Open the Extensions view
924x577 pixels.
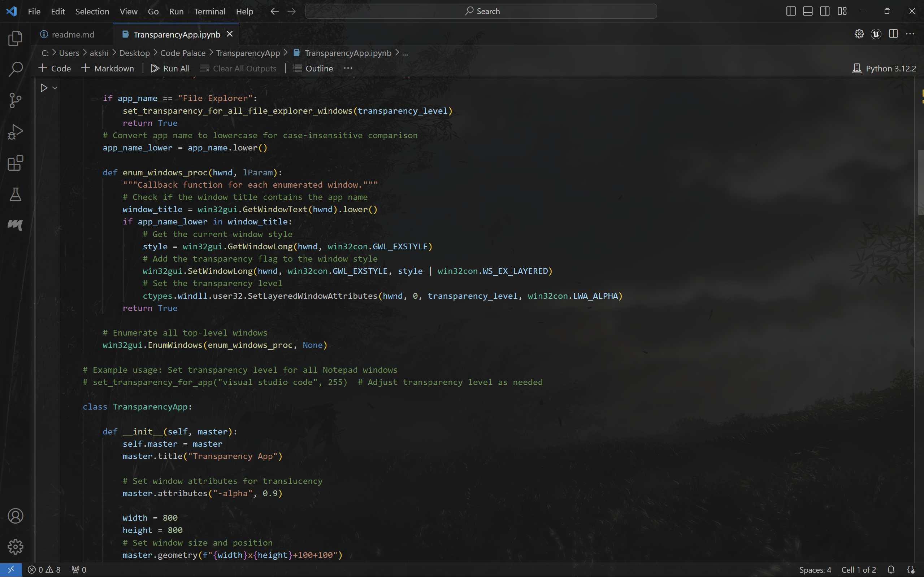tap(15, 163)
